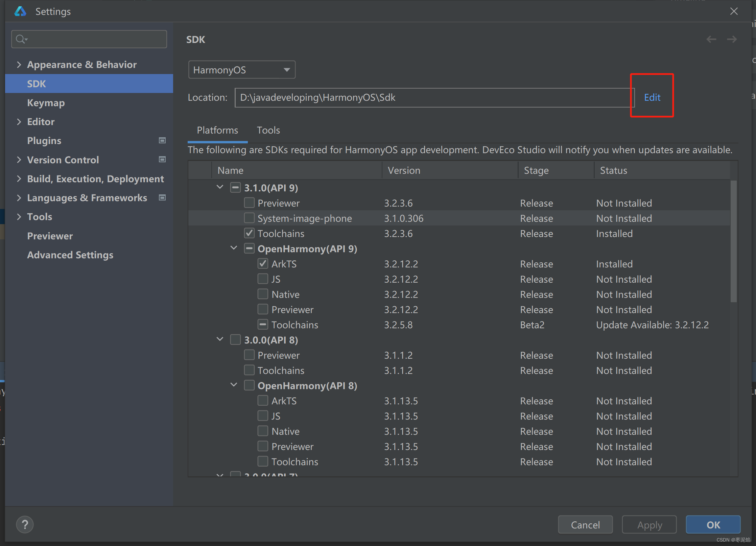Check JS 3.2.12.2 checkbox
Image resolution: width=756 pixels, height=546 pixels.
263,279
